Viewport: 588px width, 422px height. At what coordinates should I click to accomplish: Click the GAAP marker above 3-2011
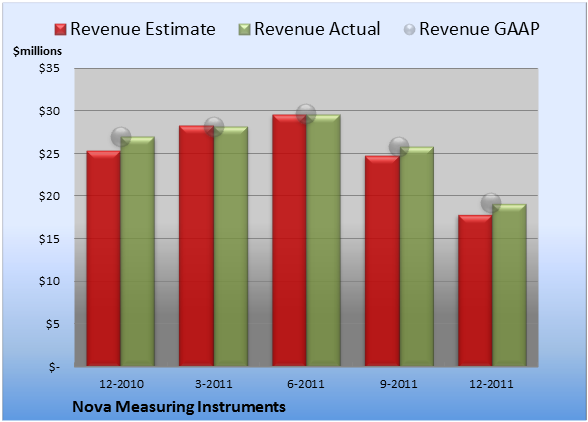tap(214, 127)
